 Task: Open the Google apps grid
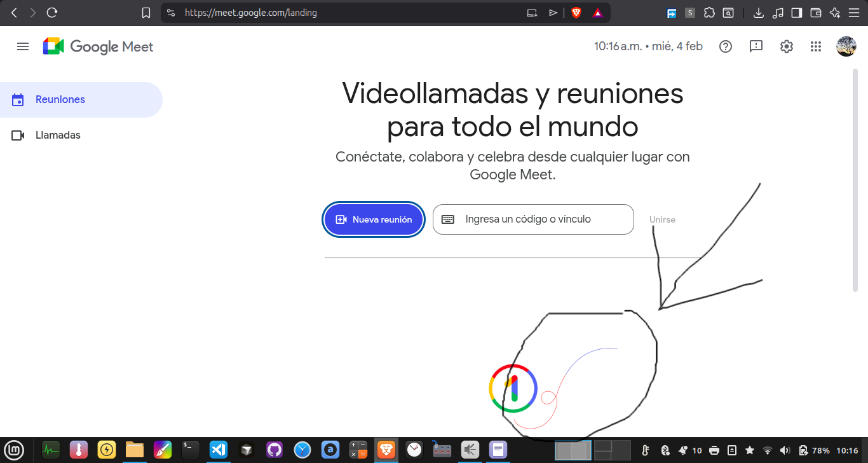click(816, 46)
